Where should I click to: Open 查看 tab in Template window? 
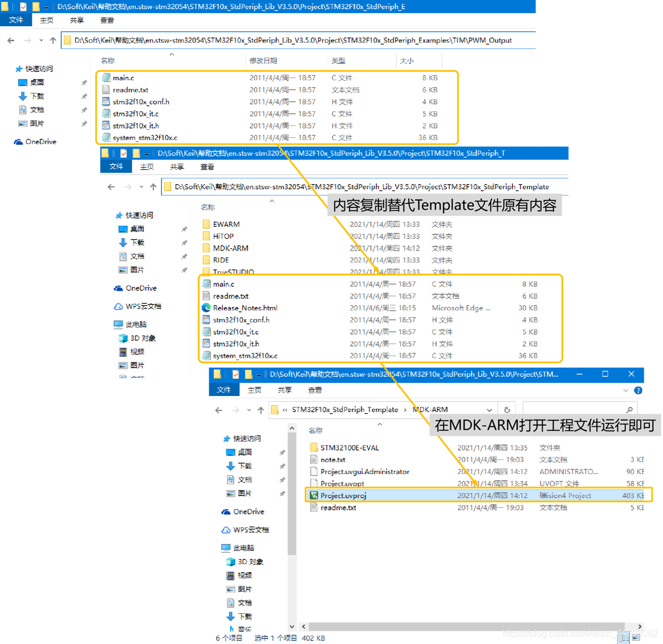point(207,166)
